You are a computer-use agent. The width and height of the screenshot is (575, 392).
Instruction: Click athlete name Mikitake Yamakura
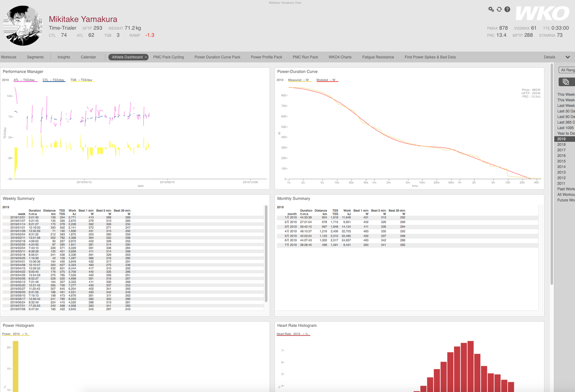83,19
